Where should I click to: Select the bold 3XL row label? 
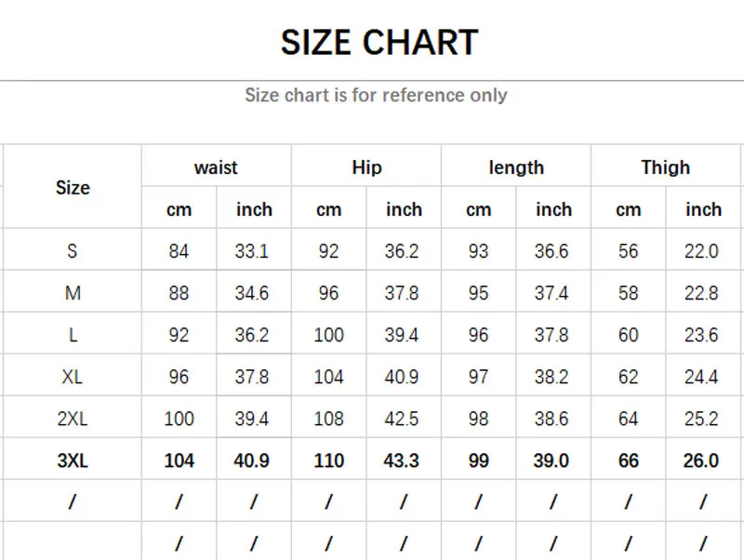(x=73, y=460)
